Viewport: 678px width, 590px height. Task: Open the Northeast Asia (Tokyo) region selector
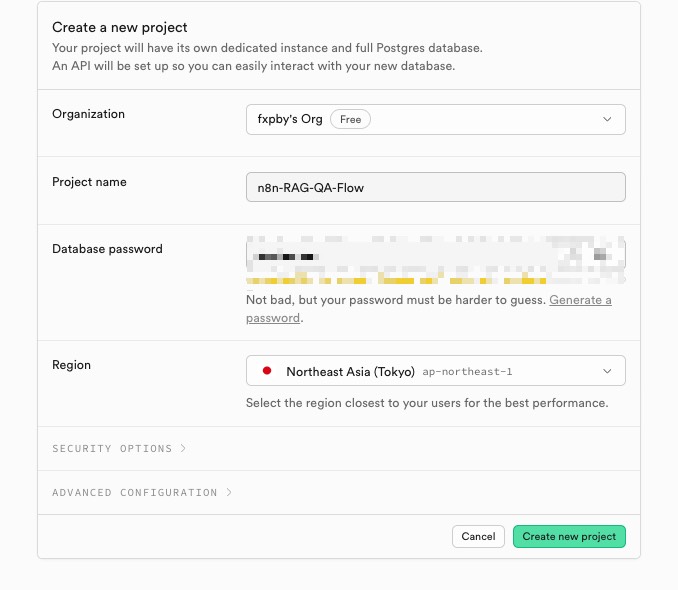[x=435, y=371]
